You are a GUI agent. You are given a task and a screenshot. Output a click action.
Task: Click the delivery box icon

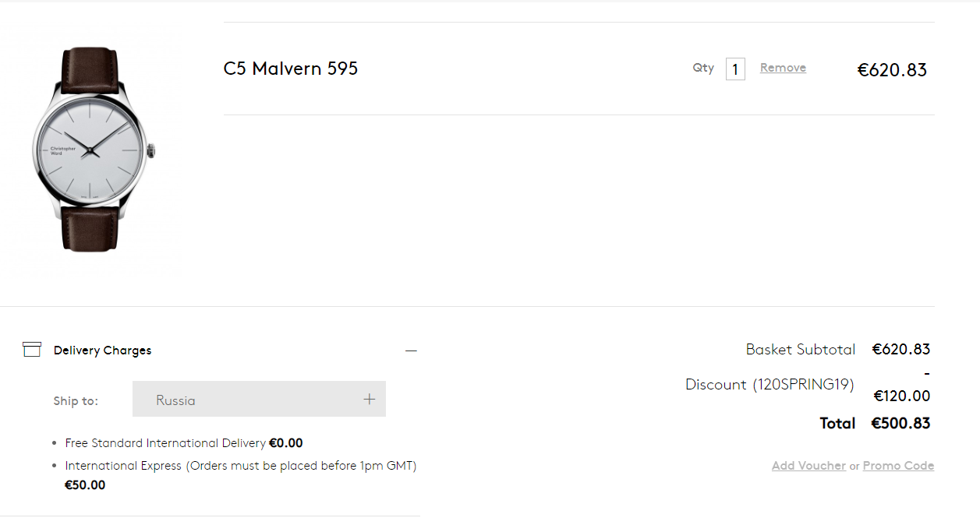(31, 350)
